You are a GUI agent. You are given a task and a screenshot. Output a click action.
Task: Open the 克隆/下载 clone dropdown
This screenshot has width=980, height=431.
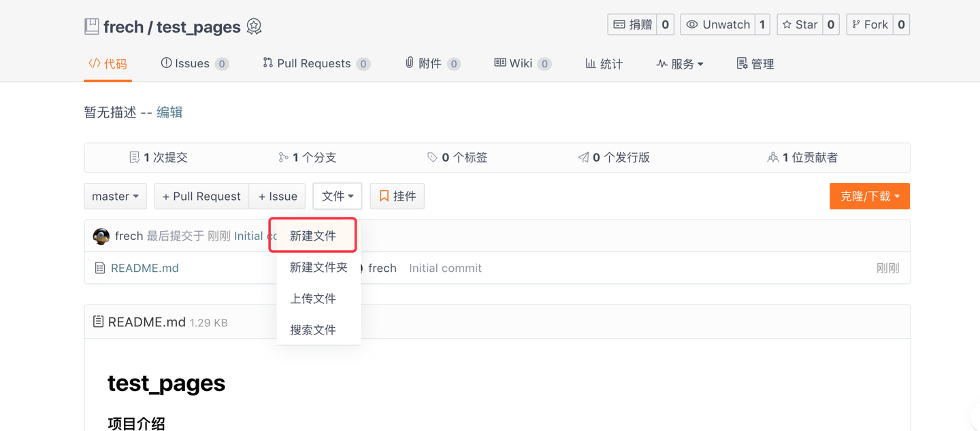coord(869,196)
